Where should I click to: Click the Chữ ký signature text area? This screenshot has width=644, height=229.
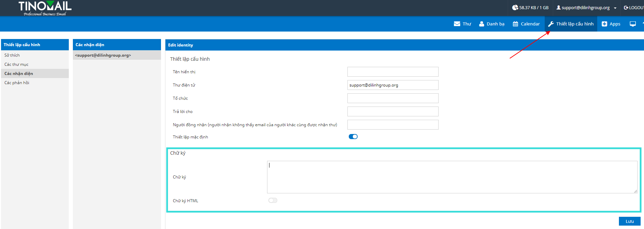pos(452,177)
